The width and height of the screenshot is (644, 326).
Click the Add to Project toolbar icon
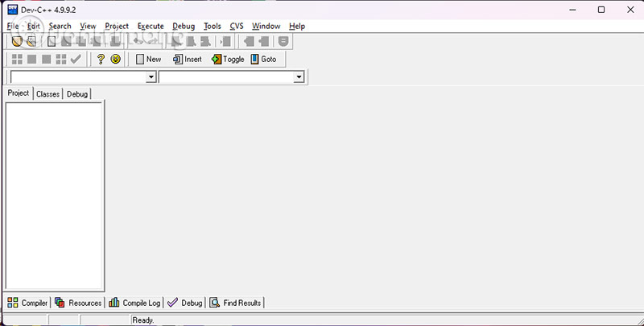249,42
